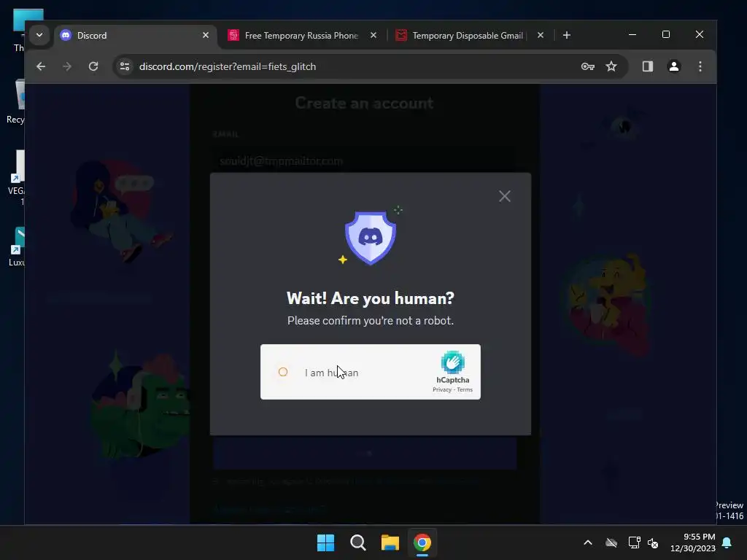Image resolution: width=747 pixels, height=560 pixels.
Task: Close the Temporary Disposable Gmail tab
Action: (541, 35)
